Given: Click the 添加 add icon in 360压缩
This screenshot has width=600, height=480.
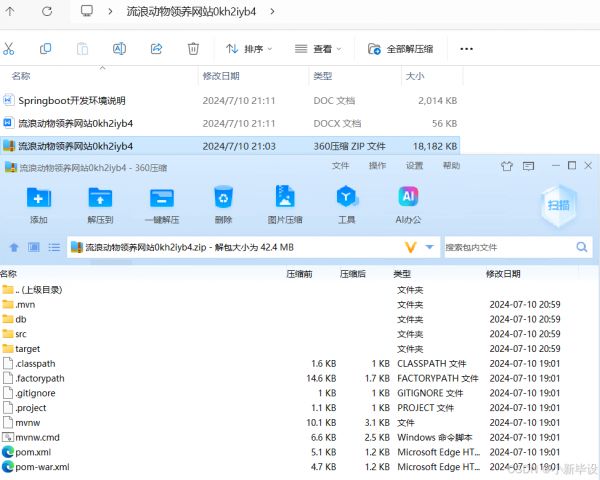Looking at the screenshot, I should click(x=39, y=204).
